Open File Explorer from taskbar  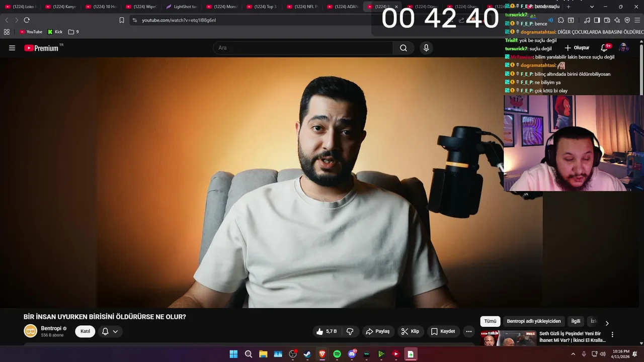pyautogui.click(x=263, y=354)
